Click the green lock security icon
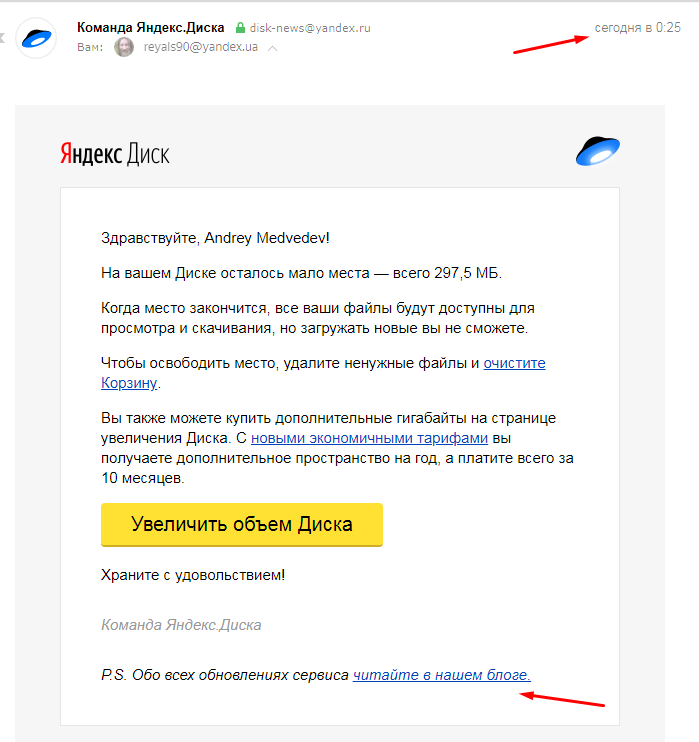 coord(240,28)
